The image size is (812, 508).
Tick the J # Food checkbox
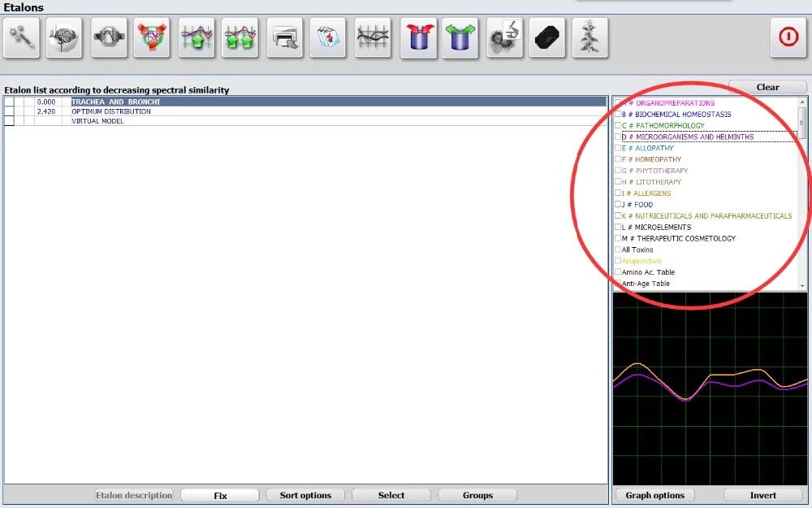point(618,205)
